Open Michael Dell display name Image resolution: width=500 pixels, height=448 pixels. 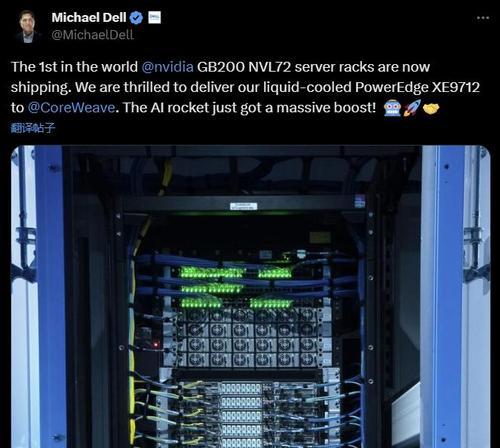pyautogui.click(x=89, y=18)
